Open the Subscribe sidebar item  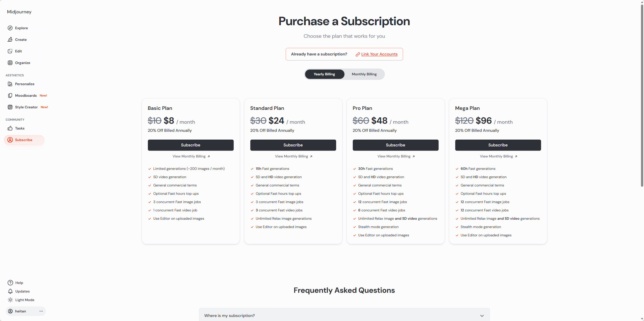coord(24,140)
